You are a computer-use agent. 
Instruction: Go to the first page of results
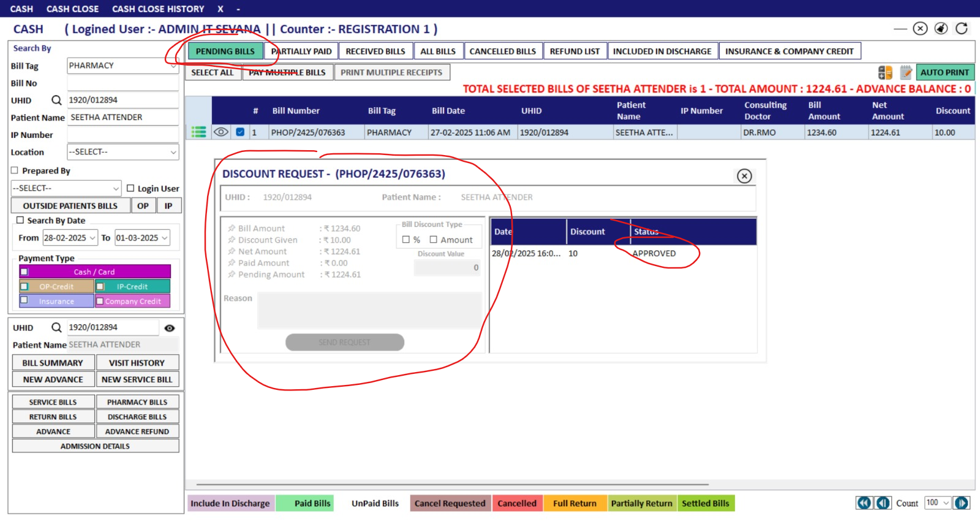point(864,503)
